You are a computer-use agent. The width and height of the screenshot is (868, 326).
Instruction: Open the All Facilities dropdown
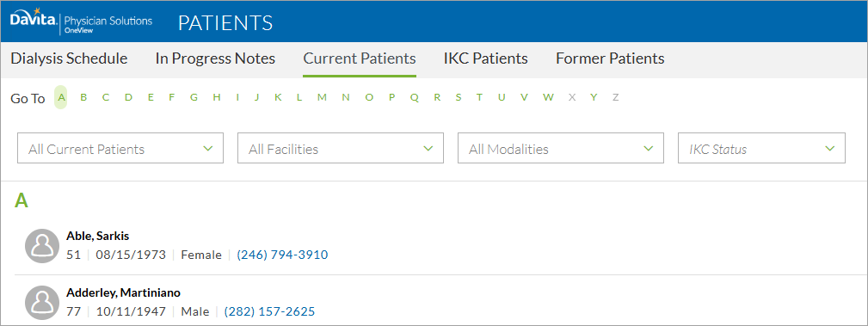pyautogui.click(x=341, y=148)
